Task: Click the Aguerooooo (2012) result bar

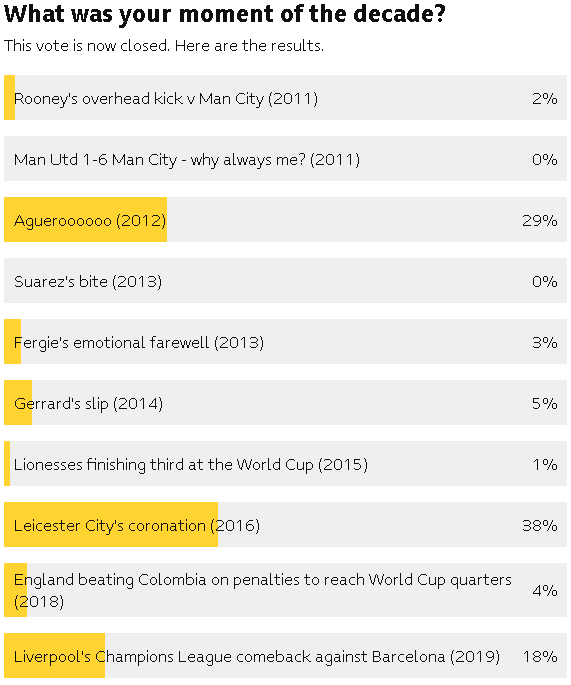Action: click(x=86, y=219)
